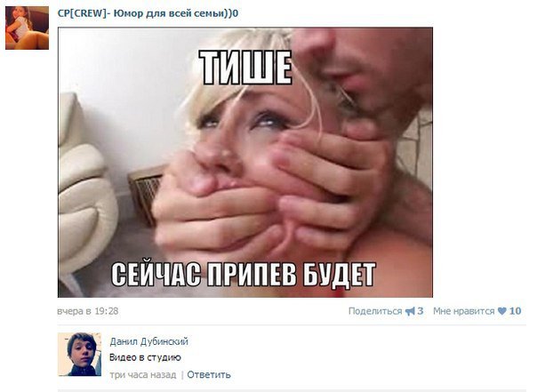Viewport: 537px width, 392px height.
Task: Reply to the comment via Ответить
Action: [209, 375]
